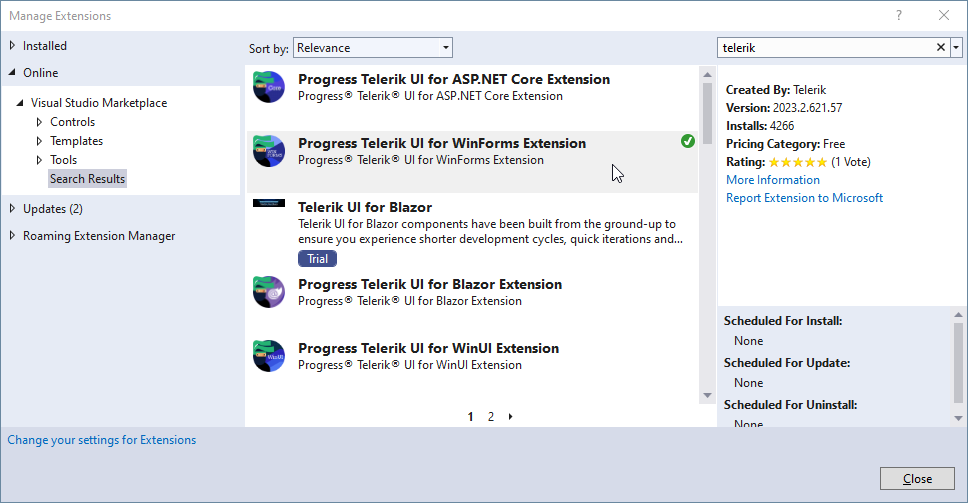Click Pricing Category: Free text

coord(785,144)
